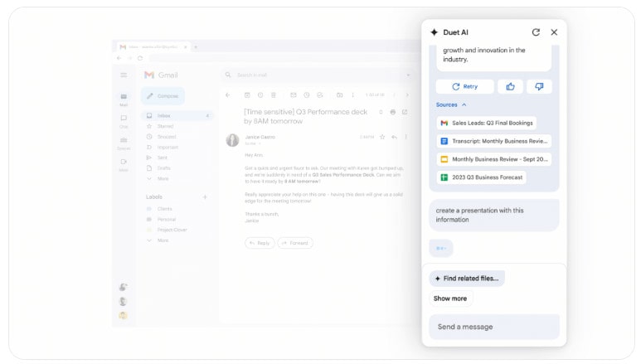Click the reply arrow icon beside message time
The width and height of the screenshot is (641, 364).
click(x=394, y=137)
